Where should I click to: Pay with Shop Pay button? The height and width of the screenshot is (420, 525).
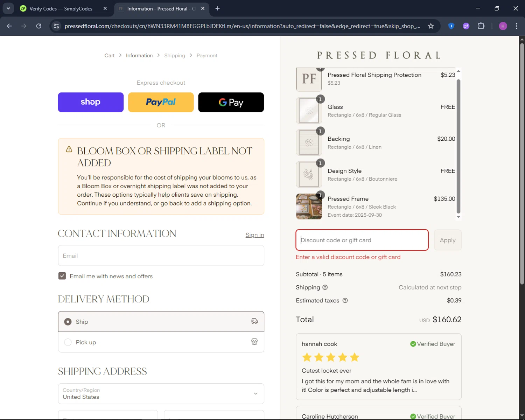point(91,102)
